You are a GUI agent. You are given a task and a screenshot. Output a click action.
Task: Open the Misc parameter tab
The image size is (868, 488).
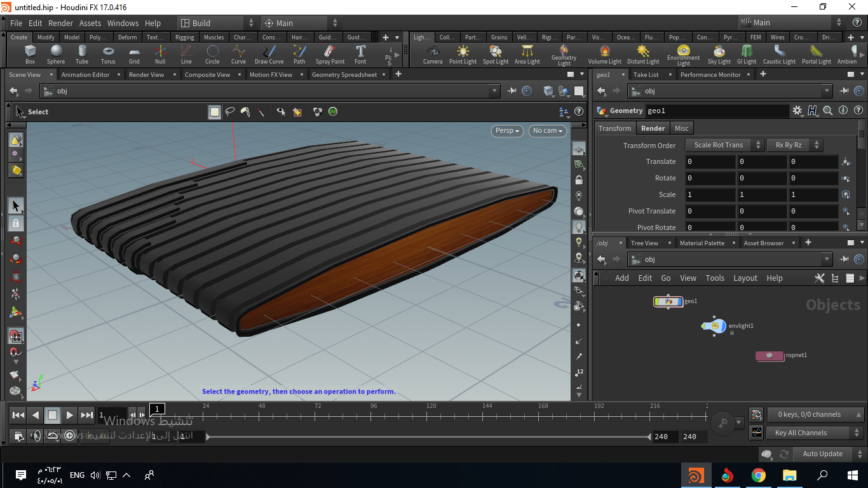pos(682,128)
